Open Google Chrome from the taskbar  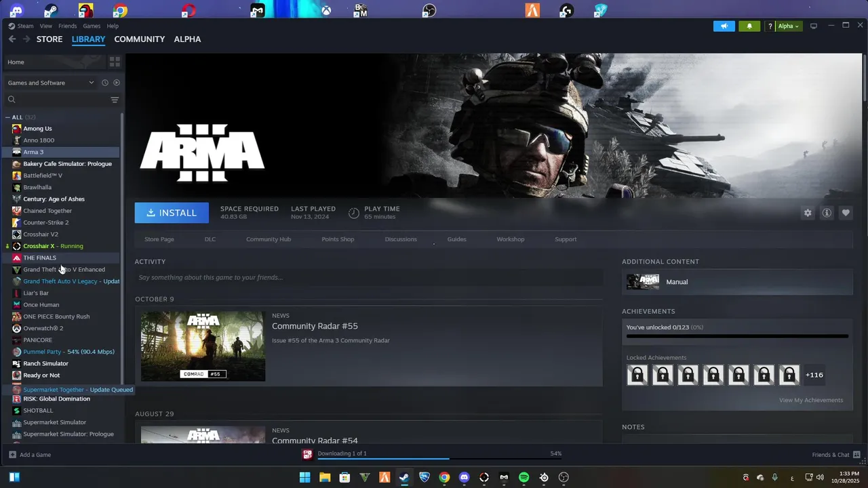443,477
